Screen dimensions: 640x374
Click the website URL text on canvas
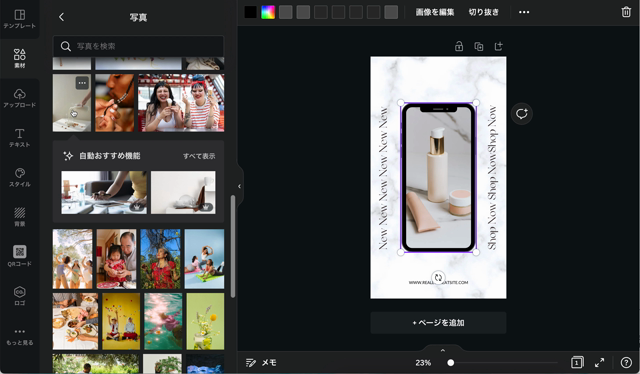coord(438,282)
